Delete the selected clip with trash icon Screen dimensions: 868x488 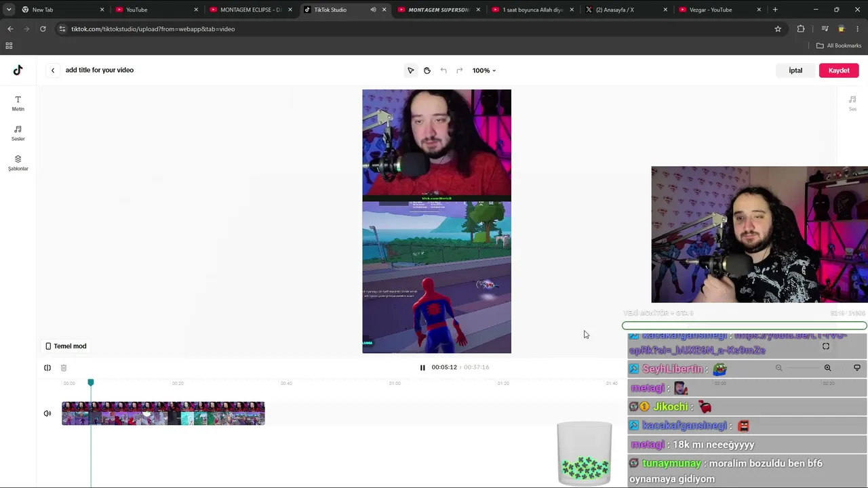point(64,368)
